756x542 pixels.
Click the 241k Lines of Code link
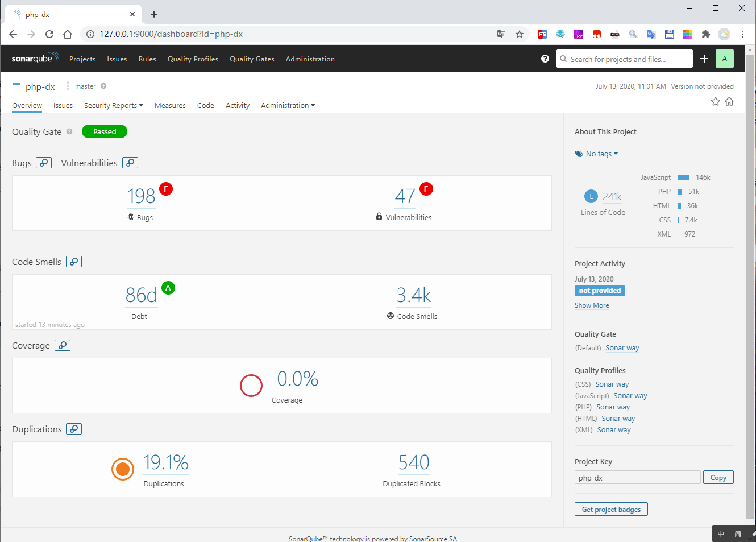coord(612,197)
